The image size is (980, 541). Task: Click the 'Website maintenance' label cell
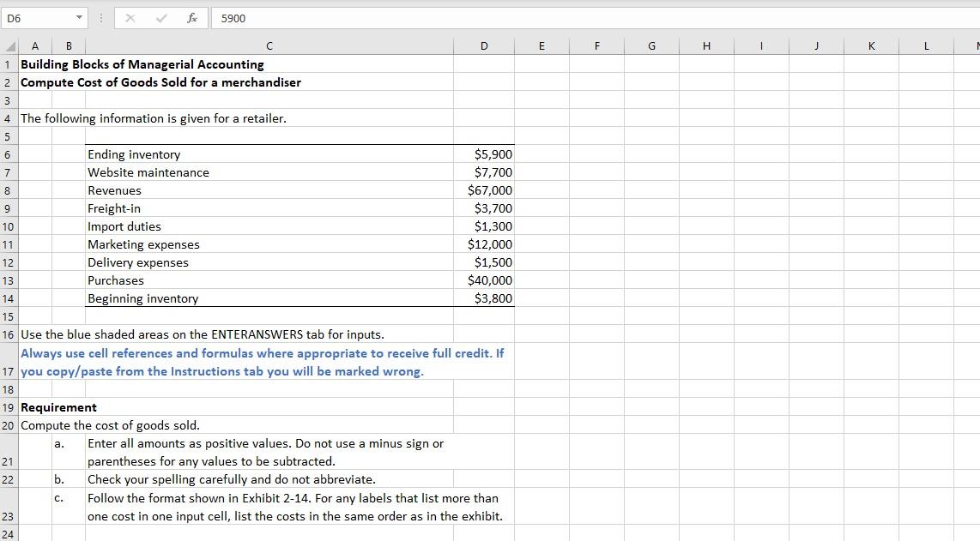pyautogui.click(x=269, y=172)
